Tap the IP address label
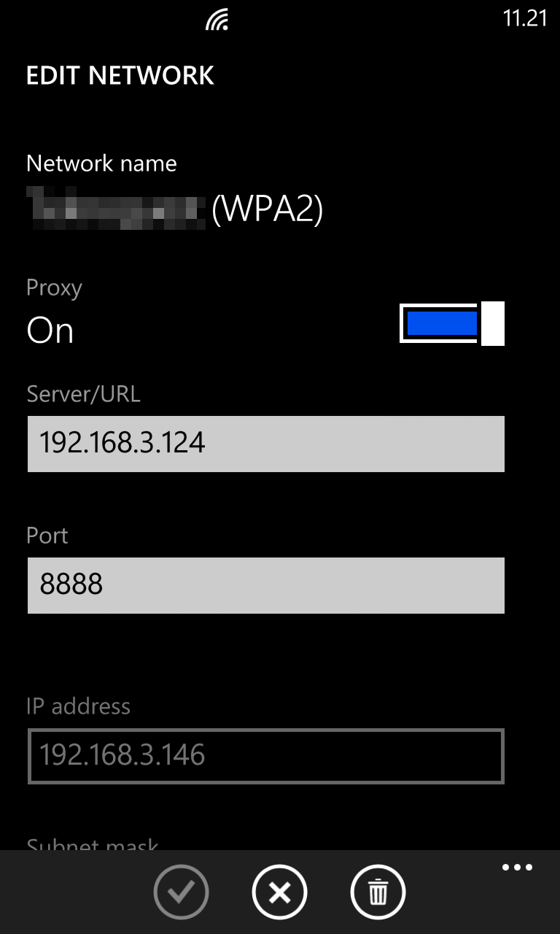The width and height of the screenshot is (560, 934). [78, 706]
